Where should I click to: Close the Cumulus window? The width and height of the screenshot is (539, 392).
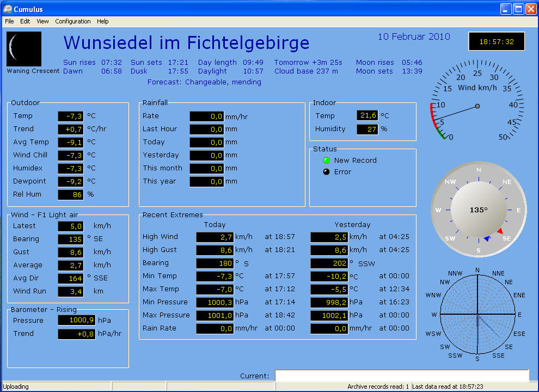point(530,9)
